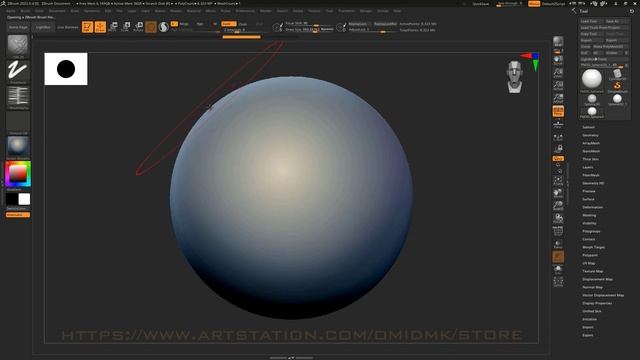Open the Brush menu
The image size is (640, 360).
[25, 11]
